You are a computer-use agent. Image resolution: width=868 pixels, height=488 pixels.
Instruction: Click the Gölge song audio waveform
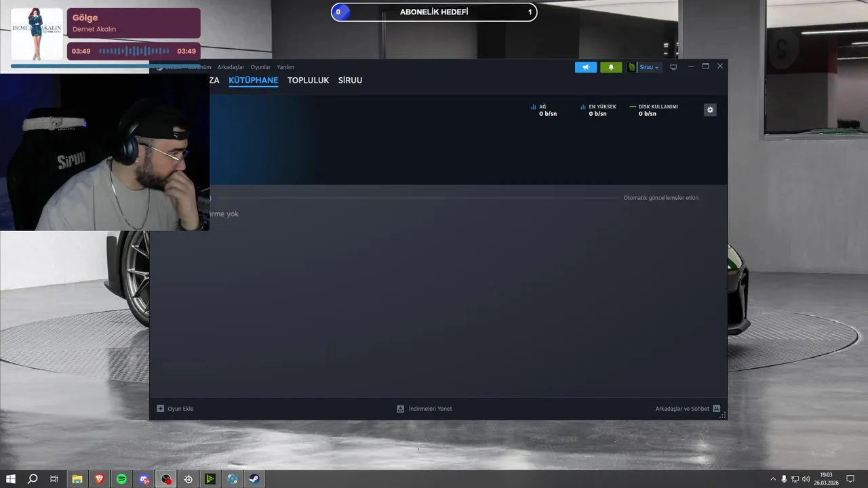point(134,51)
